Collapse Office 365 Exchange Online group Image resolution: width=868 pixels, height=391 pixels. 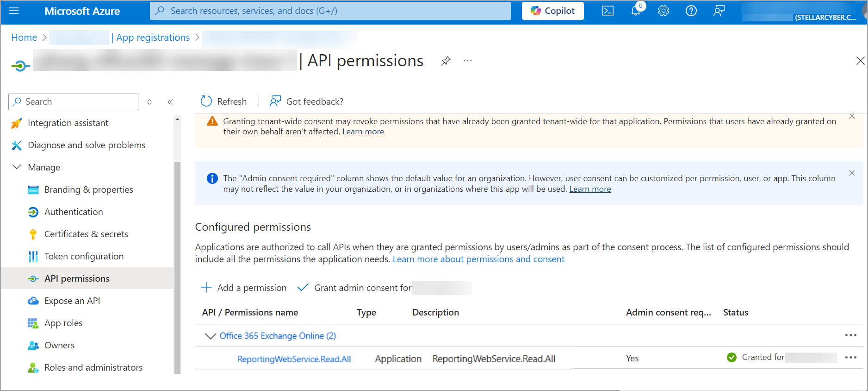(x=210, y=336)
